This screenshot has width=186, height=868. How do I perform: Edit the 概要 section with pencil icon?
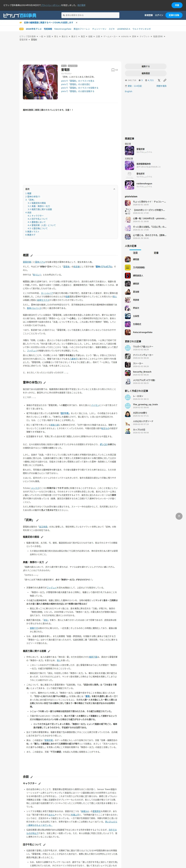click(32, 255)
